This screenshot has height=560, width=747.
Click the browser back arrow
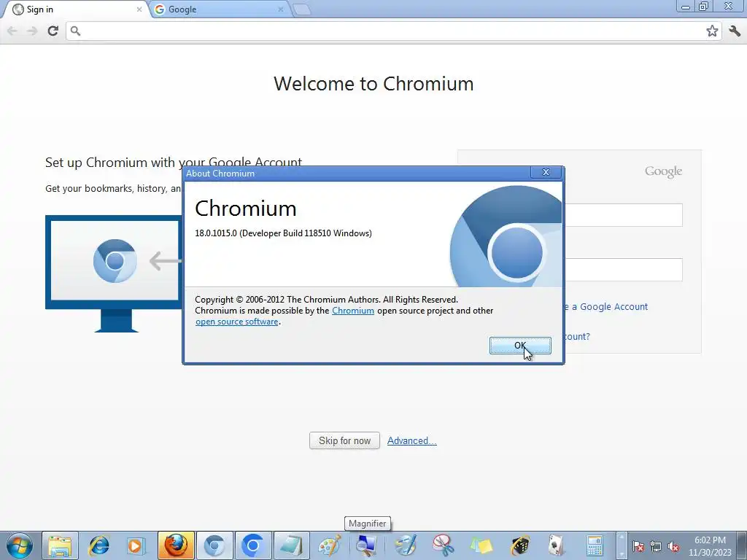pyautogui.click(x=12, y=31)
